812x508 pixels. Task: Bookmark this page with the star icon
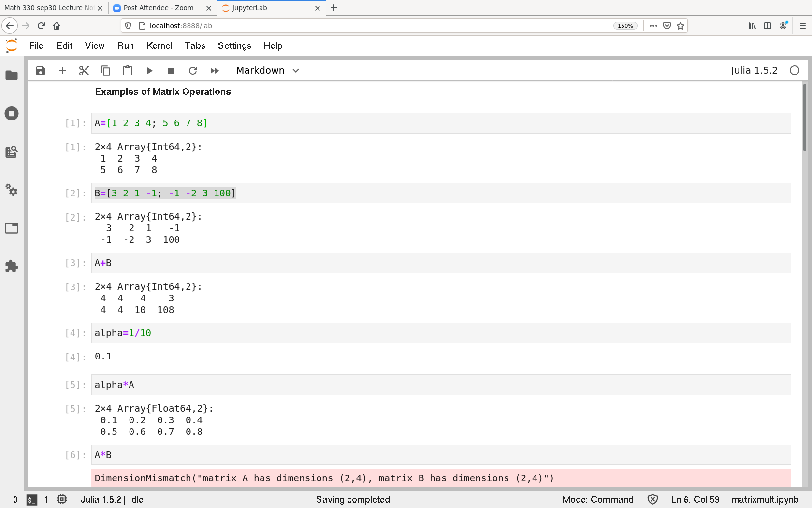(681, 26)
